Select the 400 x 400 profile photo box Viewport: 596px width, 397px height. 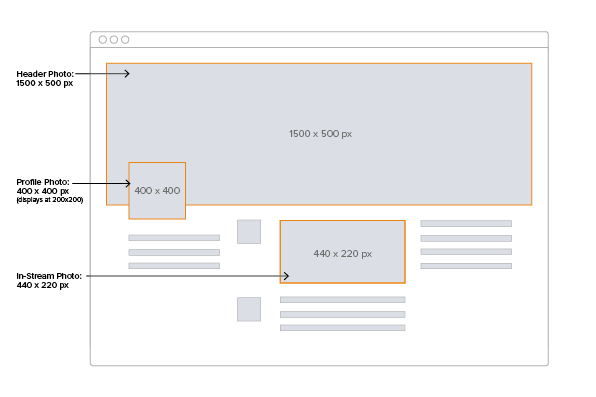click(x=157, y=191)
